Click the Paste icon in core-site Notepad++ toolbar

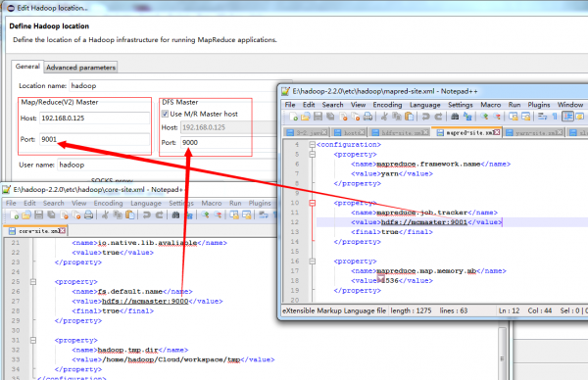click(x=129, y=214)
